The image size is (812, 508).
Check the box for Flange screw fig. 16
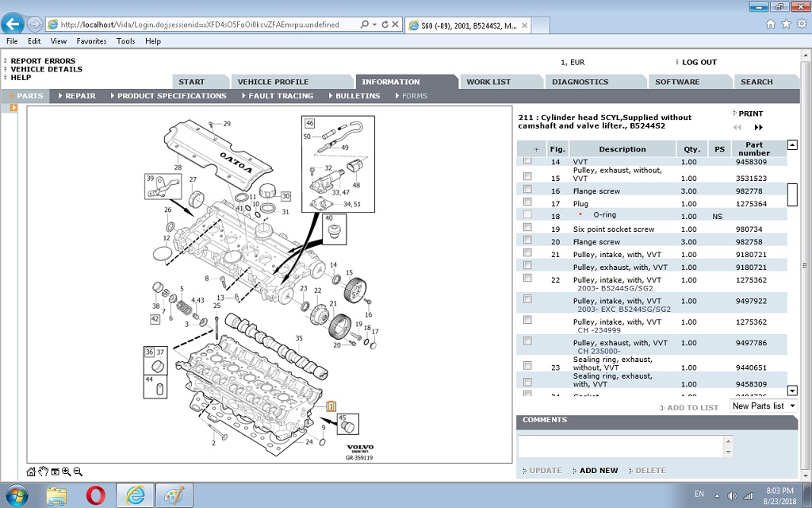point(527,189)
